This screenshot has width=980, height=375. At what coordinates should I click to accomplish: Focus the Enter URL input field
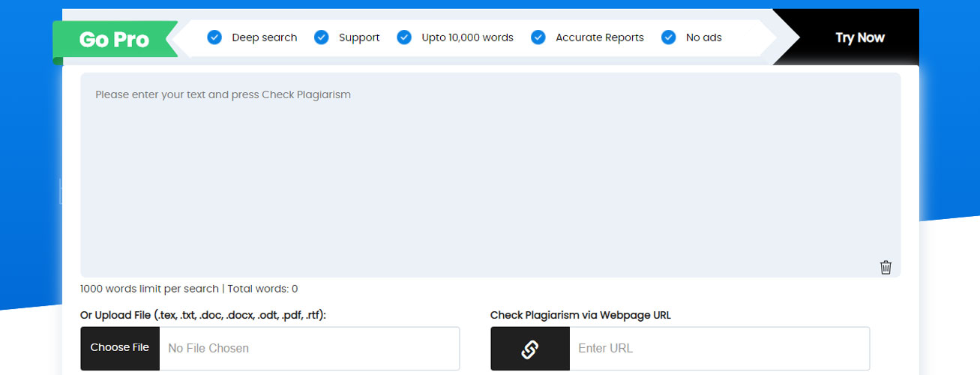[719, 349]
